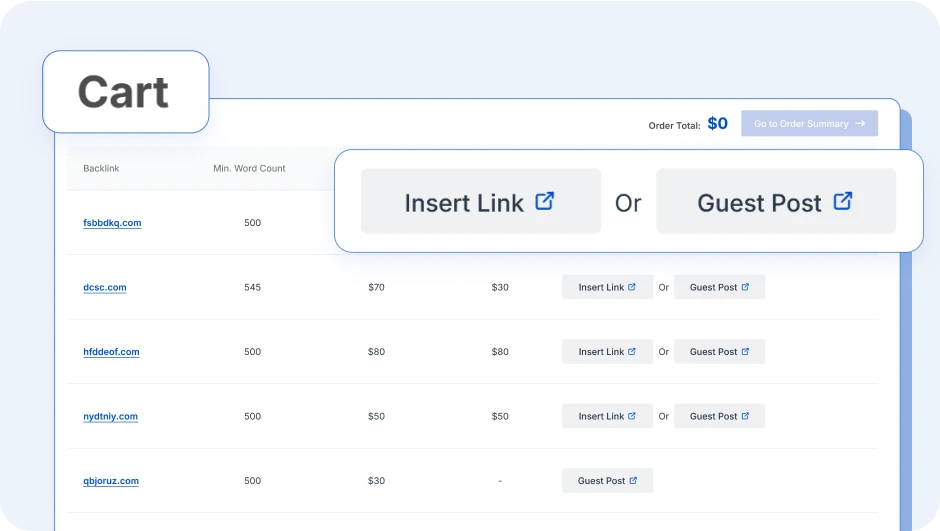Viewport: 940px width, 531px height.
Task: Click the first $50 price in nydtniy.com row
Action: point(376,416)
